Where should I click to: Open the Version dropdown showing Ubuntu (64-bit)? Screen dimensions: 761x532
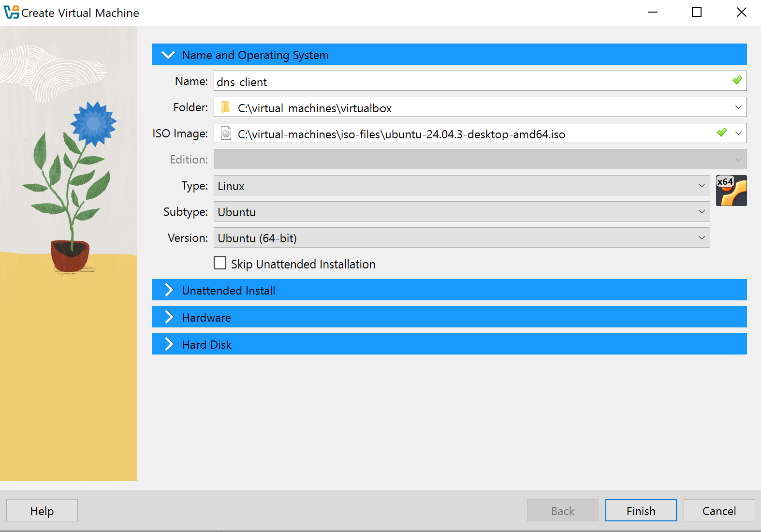(x=462, y=238)
